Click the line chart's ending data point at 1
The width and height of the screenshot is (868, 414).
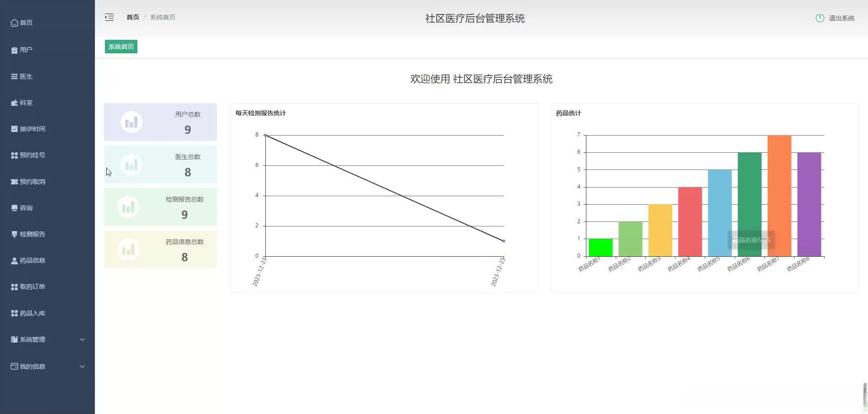click(x=504, y=241)
